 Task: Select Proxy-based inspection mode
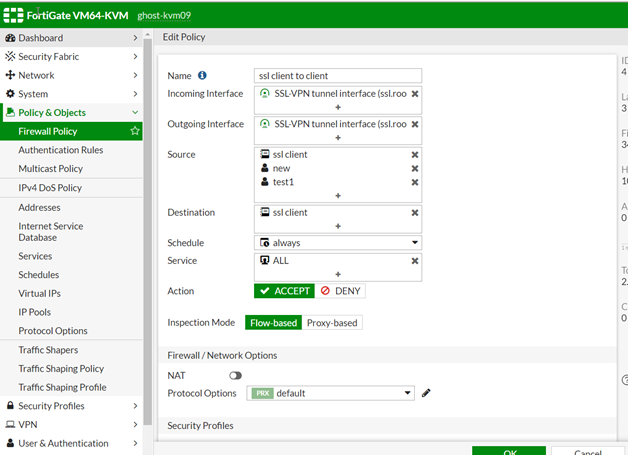pos(331,323)
